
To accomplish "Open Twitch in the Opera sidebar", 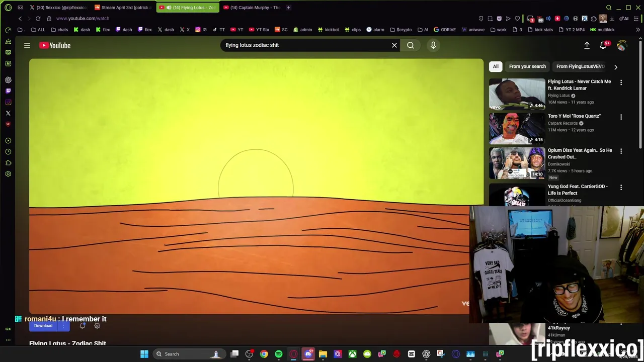I will pyautogui.click(x=8, y=91).
